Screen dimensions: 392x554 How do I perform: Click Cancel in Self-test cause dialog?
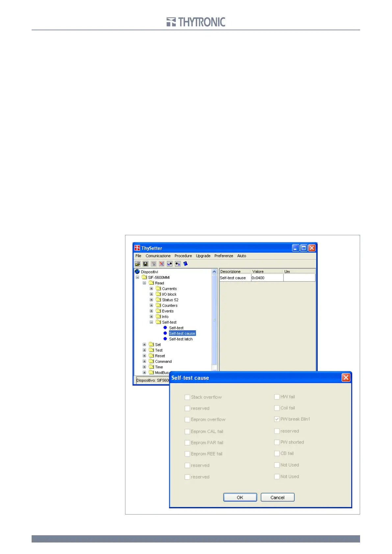[x=277, y=497]
